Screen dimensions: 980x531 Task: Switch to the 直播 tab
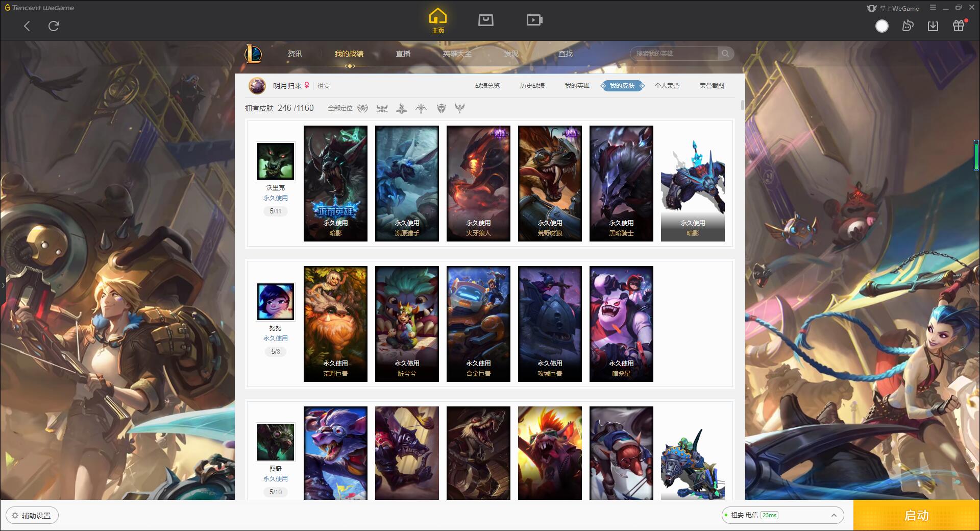coord(403,54)
